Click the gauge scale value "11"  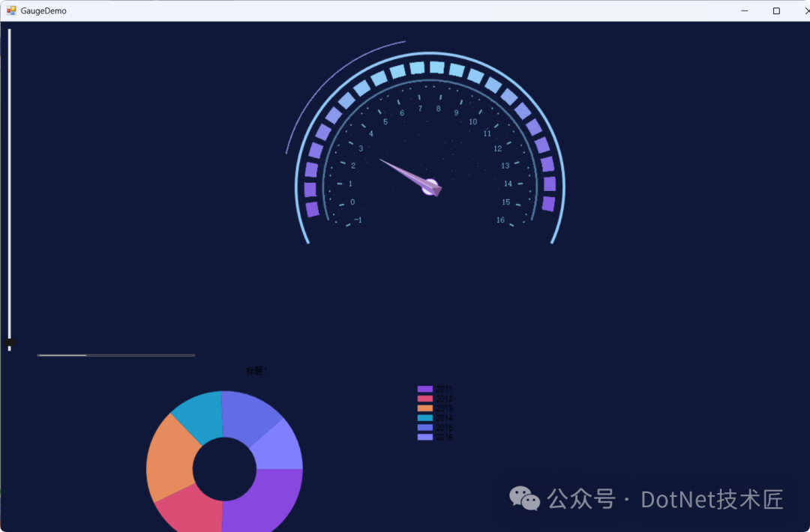click(487, 133)
